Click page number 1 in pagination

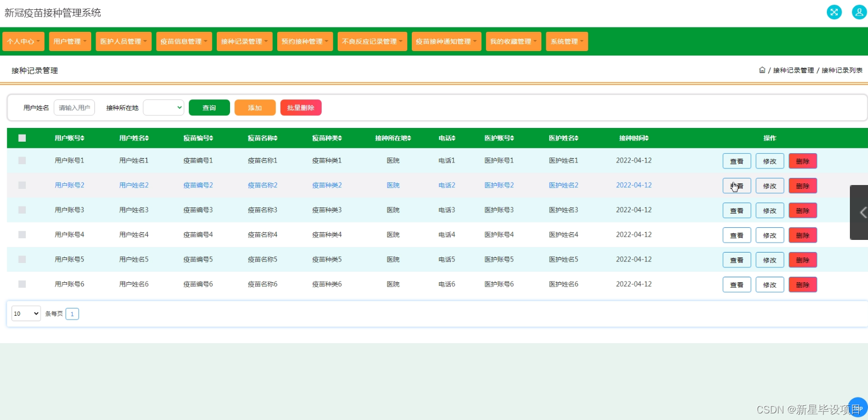72,314
